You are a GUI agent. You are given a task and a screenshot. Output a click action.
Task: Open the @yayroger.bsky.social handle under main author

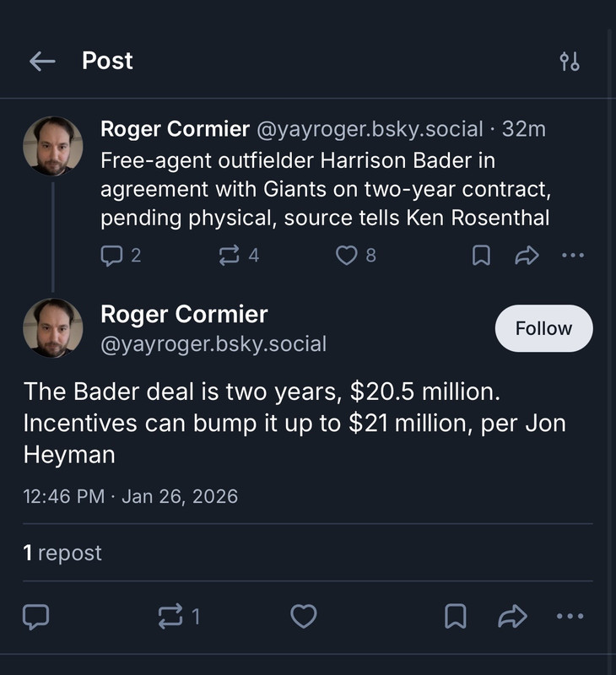(x=213, y=344)
